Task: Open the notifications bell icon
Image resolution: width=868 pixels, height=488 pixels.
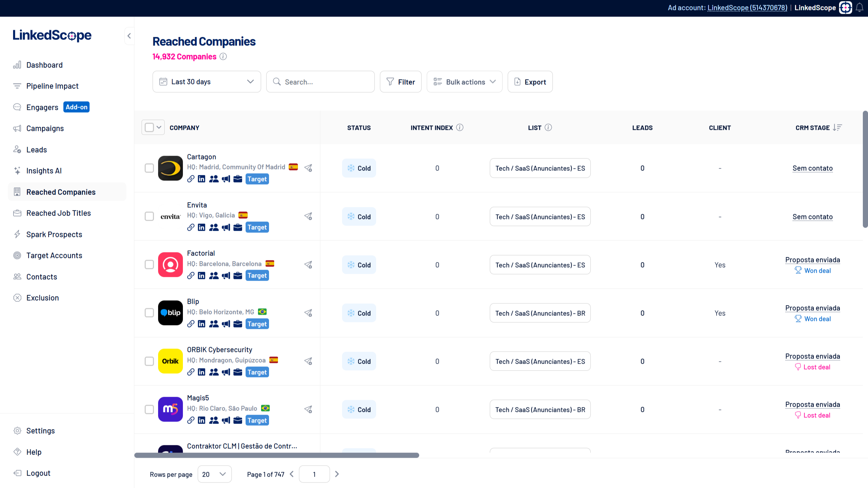Action: pos(859,8)
